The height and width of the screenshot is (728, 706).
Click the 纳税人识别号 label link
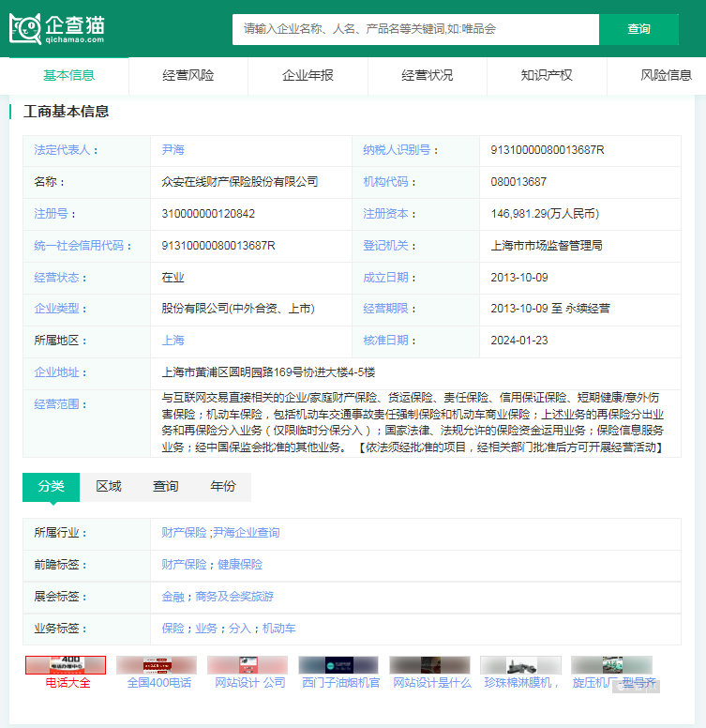(x=397, y=150)
